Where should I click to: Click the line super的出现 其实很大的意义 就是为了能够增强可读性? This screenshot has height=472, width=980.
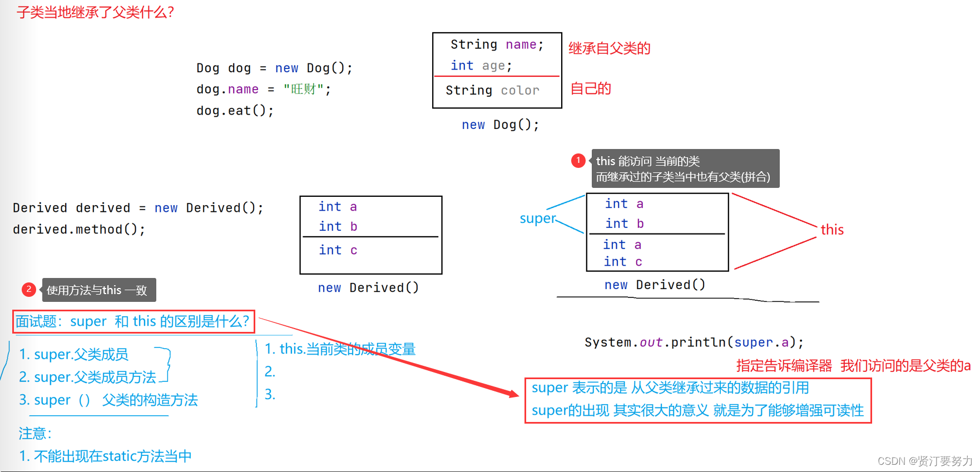697,410
